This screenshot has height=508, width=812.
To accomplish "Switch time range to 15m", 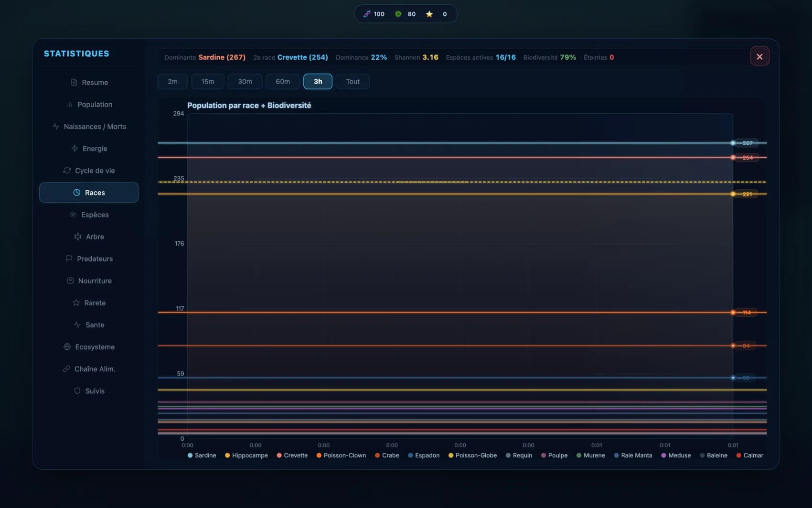I will click(208, 81).
